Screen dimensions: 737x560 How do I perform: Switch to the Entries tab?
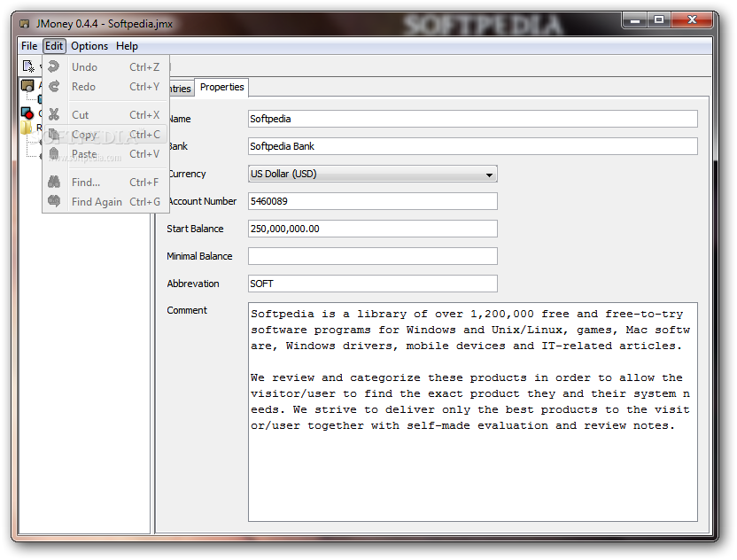tap(181, 89)
